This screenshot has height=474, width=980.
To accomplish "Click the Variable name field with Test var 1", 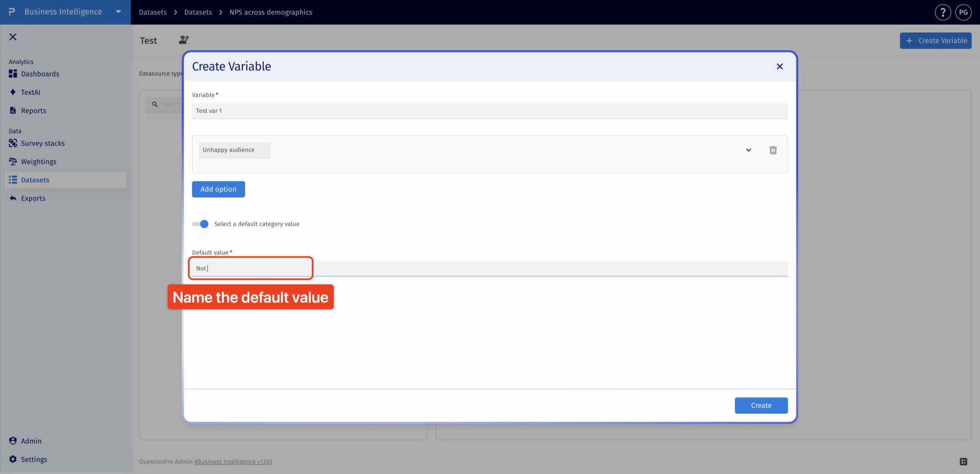I will [x=490, y=111].
